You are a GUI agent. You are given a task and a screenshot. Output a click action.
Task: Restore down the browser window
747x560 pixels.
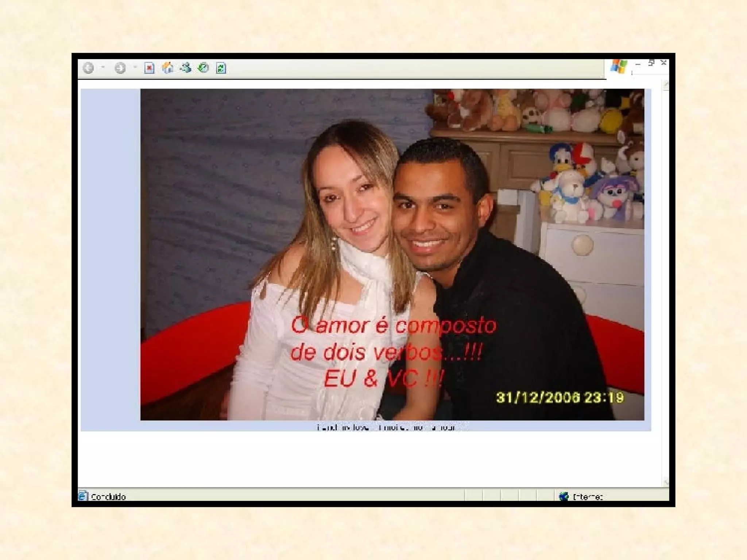[x=651, y=63]
